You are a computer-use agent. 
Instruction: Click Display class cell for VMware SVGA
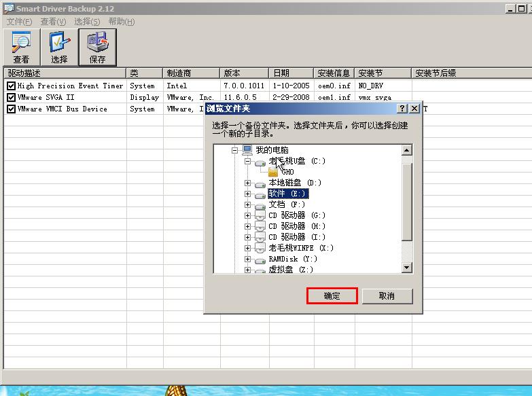point(145,97)
